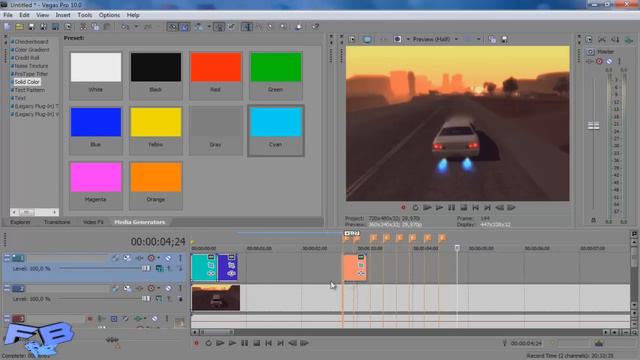Pause playback in timeline transport bar
This screenshot has height=360, width=640.
point(244,343)
